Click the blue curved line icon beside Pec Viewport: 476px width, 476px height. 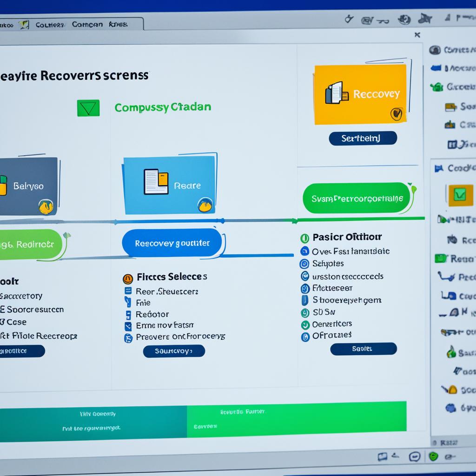(446, 276)
